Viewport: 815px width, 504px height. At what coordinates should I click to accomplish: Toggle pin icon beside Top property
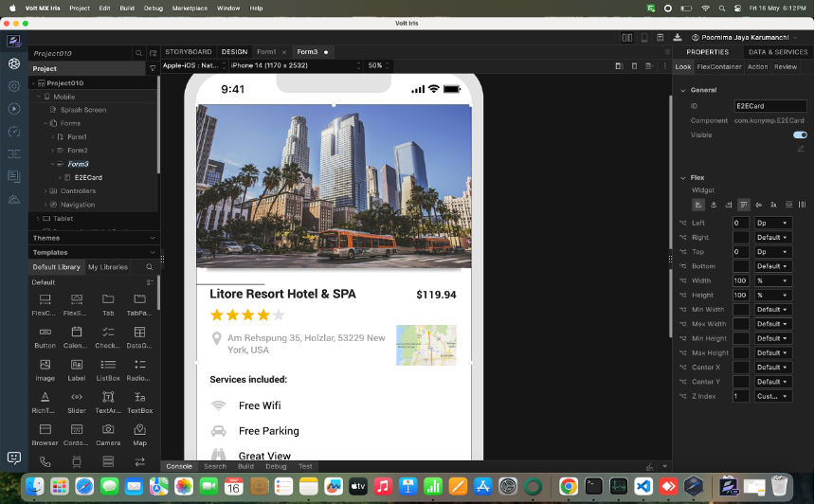pyautogui.click(x=683, y=251)
